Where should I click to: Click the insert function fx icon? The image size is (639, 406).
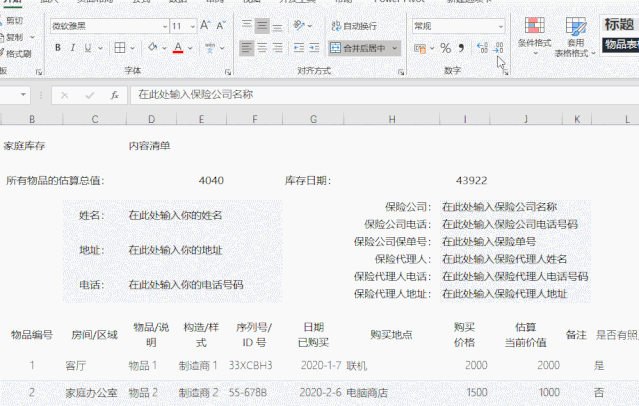pos(115,95)
